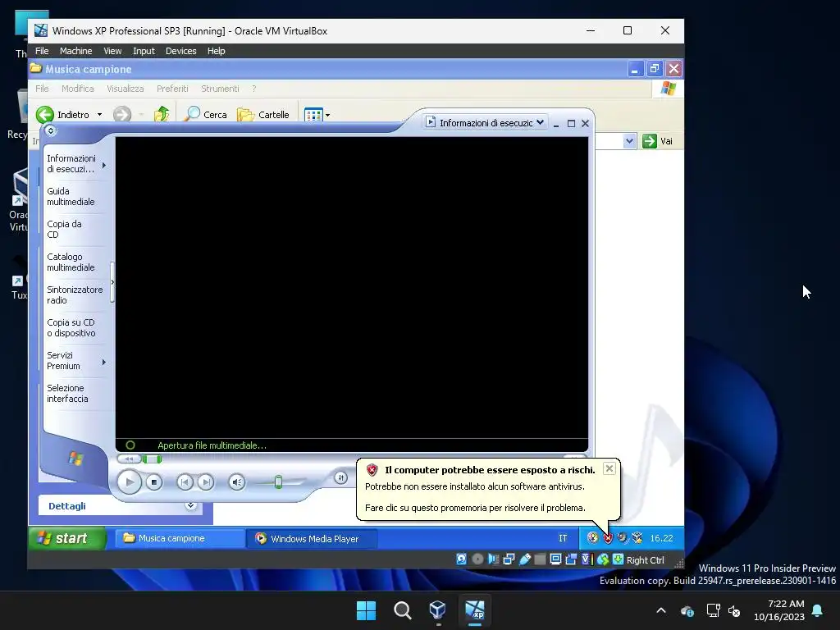840x630 pixels.
Task: Open the Preferiti menu in Explorer
Action: click(x=172, y=89)
